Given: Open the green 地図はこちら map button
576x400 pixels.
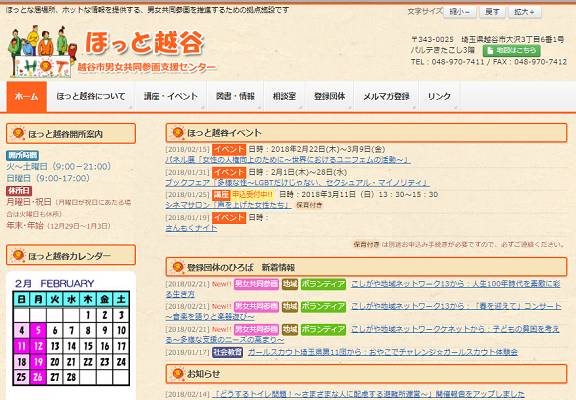Looking at the screenshot, I should pyautogui.click(x=511, y=50).
